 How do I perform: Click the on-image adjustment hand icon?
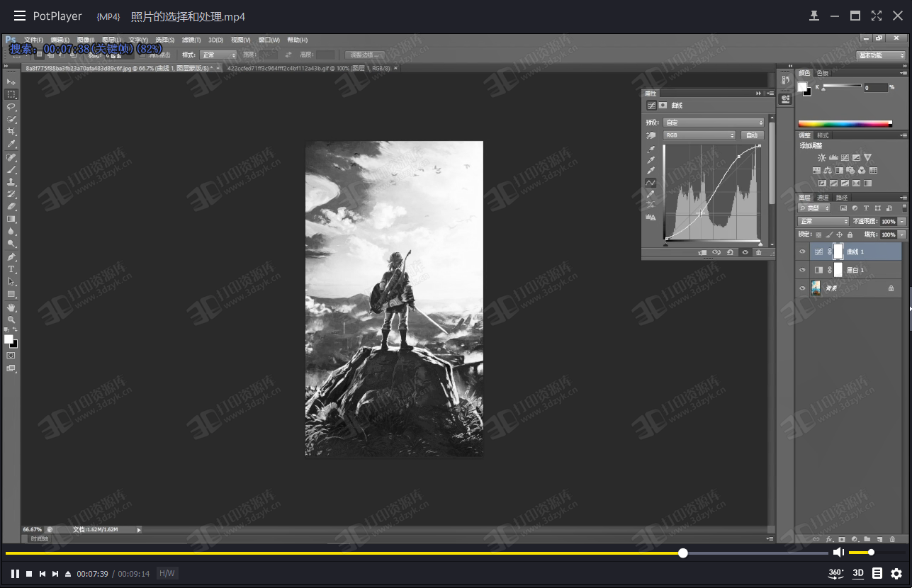(x=651, y=135)
